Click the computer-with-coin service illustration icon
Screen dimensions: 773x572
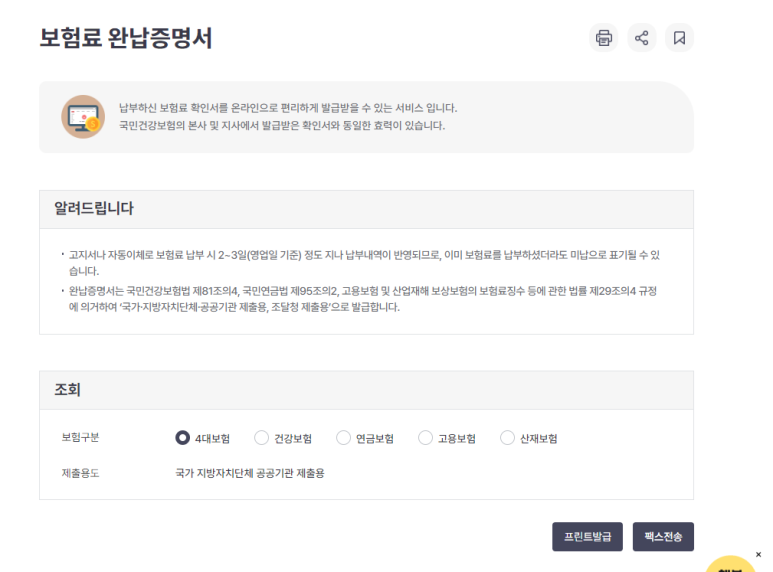point(83,117)
